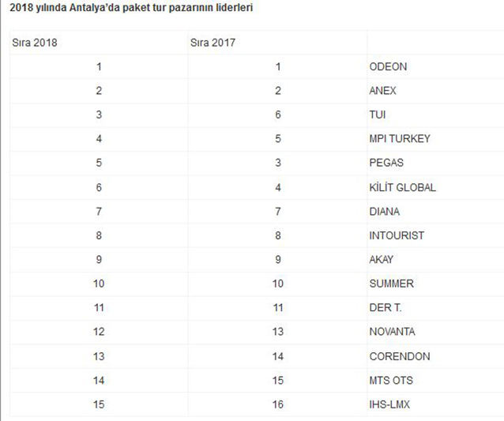Select the DER T. entry
The height and width of the screenshot is (421, 504).
[386, 307]
